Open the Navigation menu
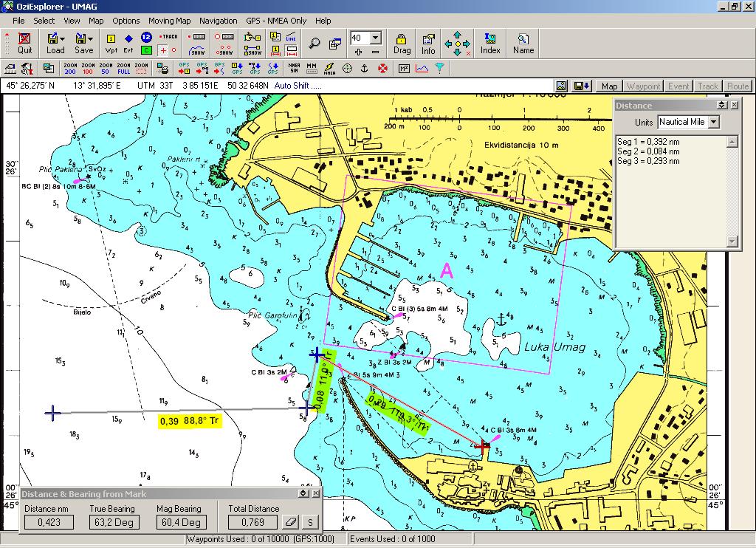Screen dimensions: 756x548 pyautogui.click(x=219, y=21)
